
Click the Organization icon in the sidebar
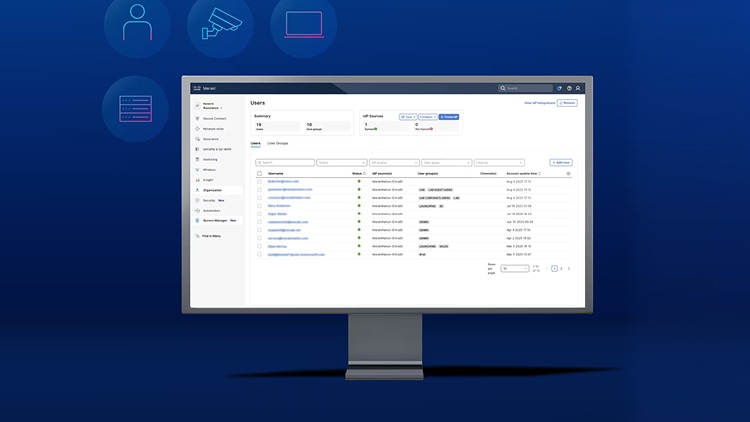click(197, 190)
